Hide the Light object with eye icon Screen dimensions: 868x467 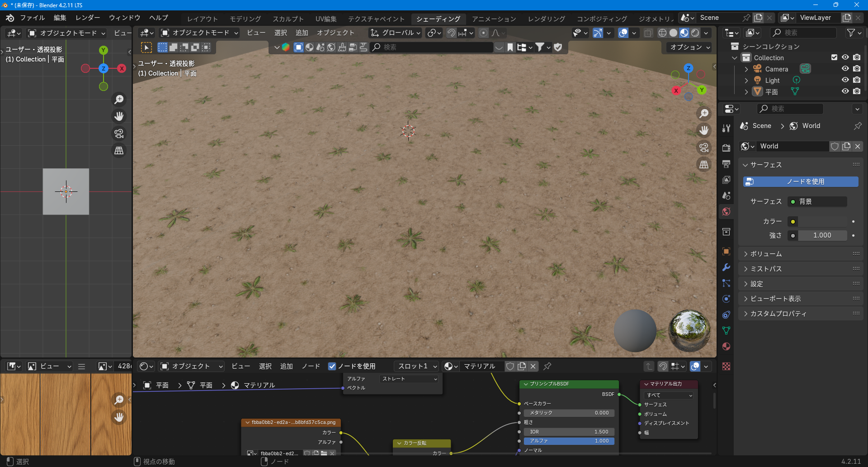click(845, 80)
